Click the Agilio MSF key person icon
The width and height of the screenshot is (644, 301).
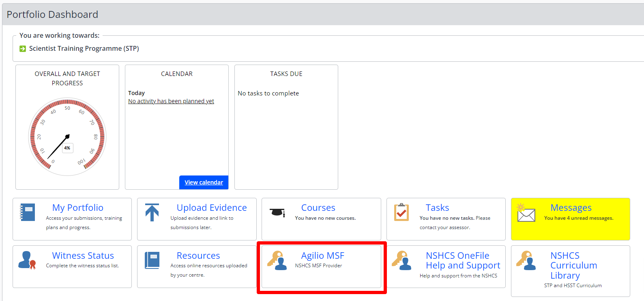point(277,260)
